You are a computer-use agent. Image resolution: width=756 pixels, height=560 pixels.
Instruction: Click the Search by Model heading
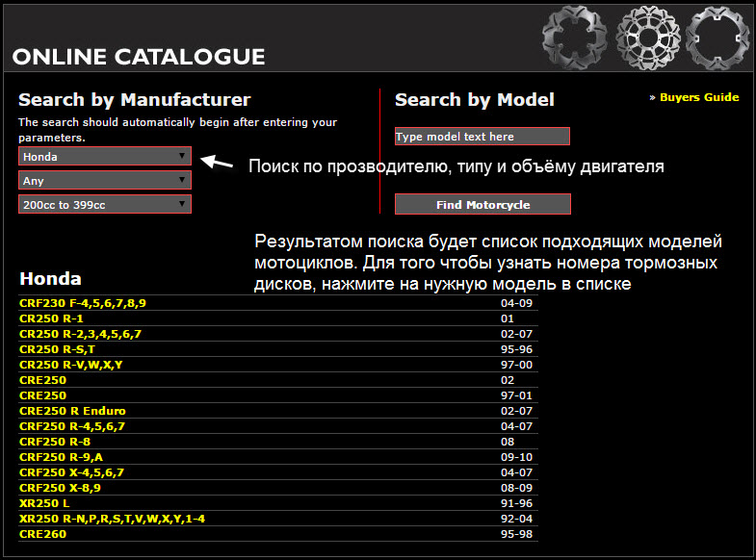(x=475, y=100)
